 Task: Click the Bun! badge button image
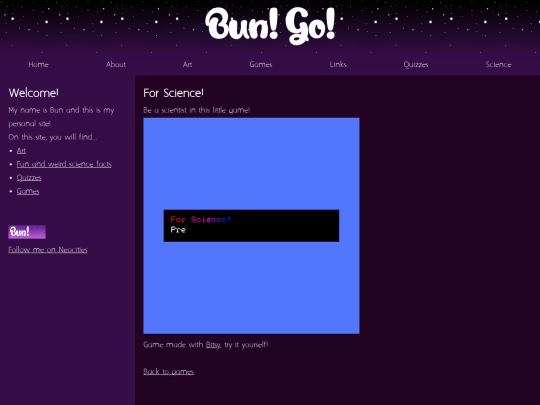coord(27,232)
